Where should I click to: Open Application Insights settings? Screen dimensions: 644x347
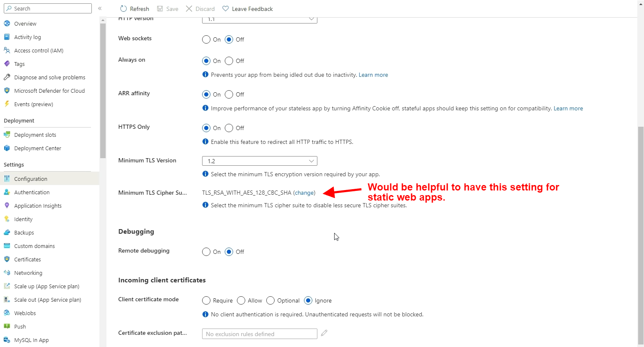38,206
